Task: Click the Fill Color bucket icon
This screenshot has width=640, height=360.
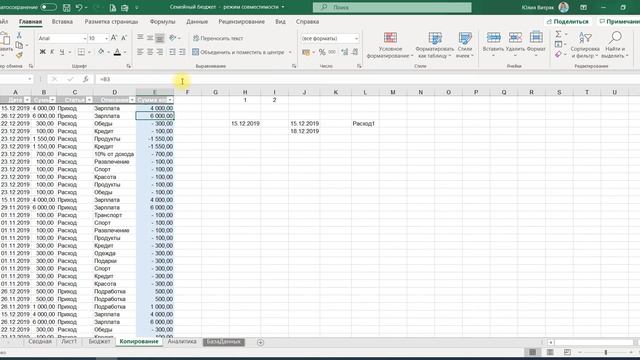Action: click(101, 52)
